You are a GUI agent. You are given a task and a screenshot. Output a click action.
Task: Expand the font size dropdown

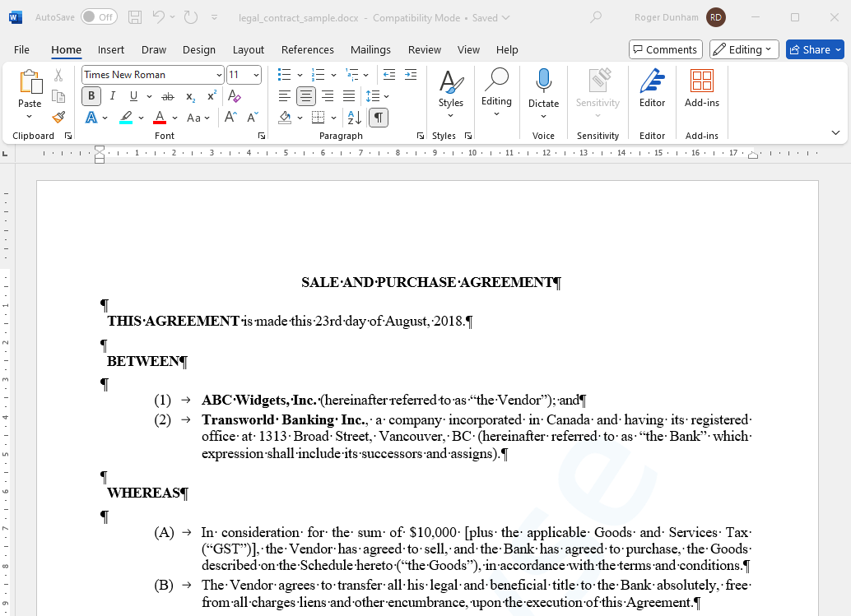[256, 75]
